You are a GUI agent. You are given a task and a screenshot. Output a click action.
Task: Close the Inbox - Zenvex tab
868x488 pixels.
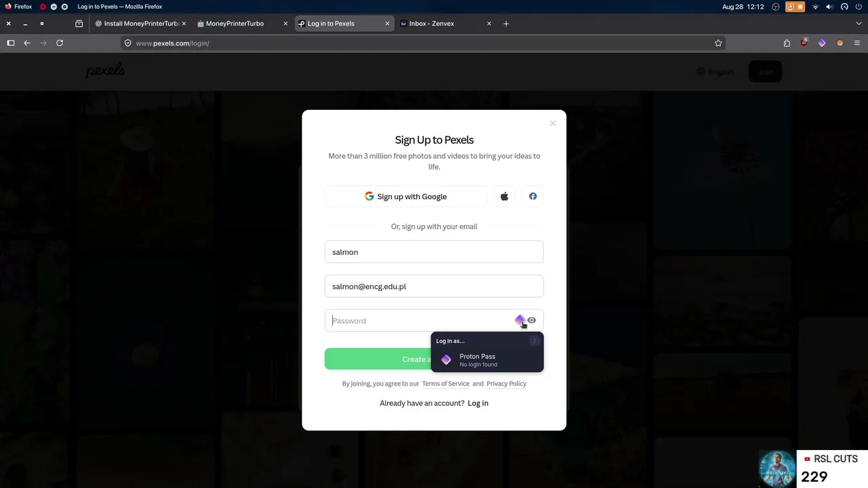[489, 24]
